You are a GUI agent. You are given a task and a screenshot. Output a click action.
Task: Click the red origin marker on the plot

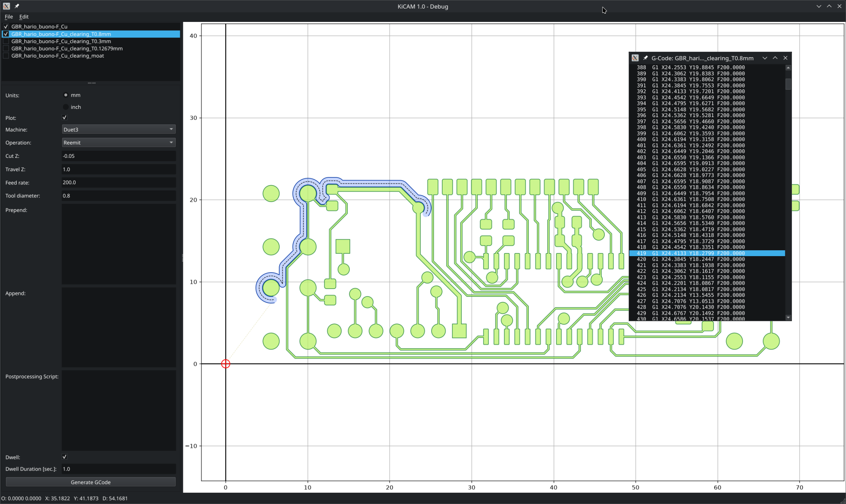[226, 364]
